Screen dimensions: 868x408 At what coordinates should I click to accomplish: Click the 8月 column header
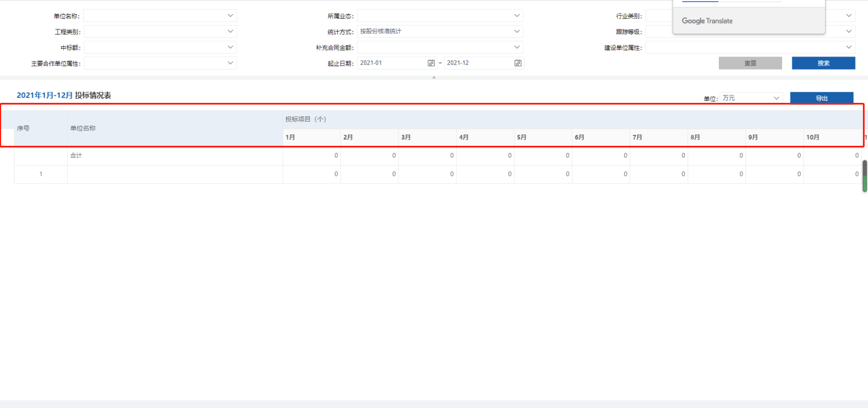click(717, 137)
